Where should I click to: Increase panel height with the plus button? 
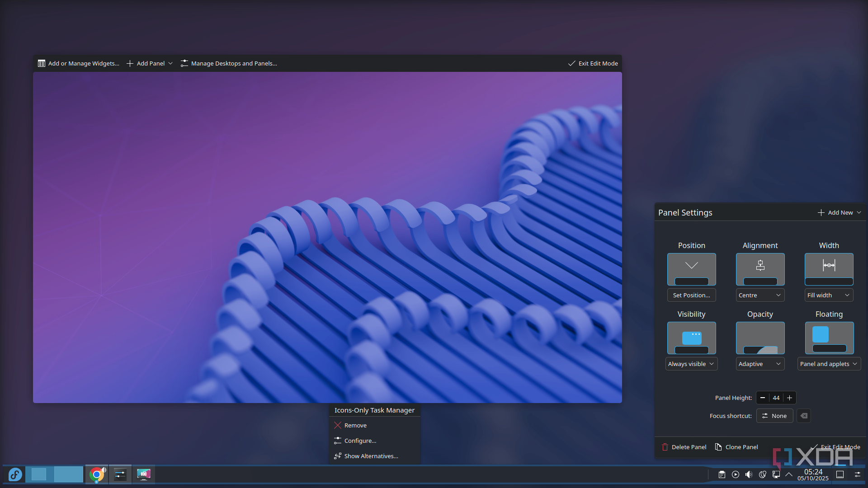coord(789,398)
